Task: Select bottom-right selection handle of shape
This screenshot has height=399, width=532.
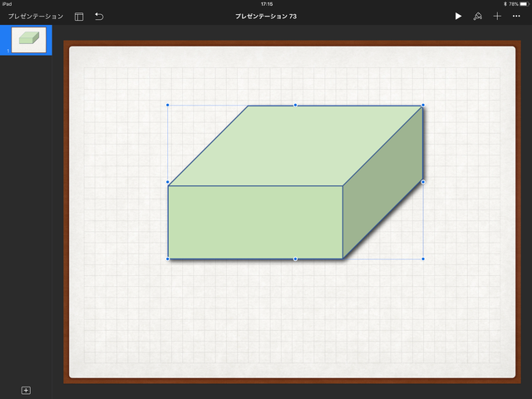Action: (423, 259)
